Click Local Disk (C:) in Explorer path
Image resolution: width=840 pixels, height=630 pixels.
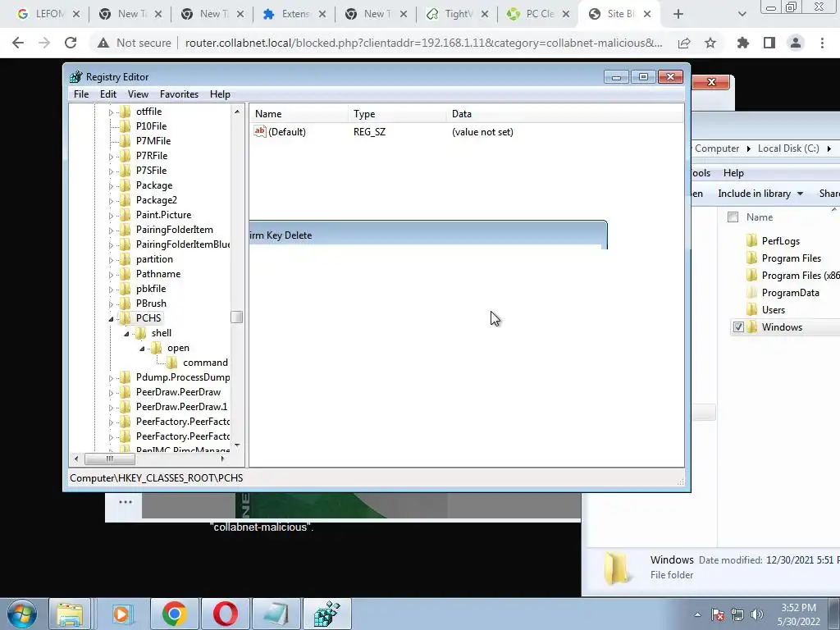click(788, 148)
